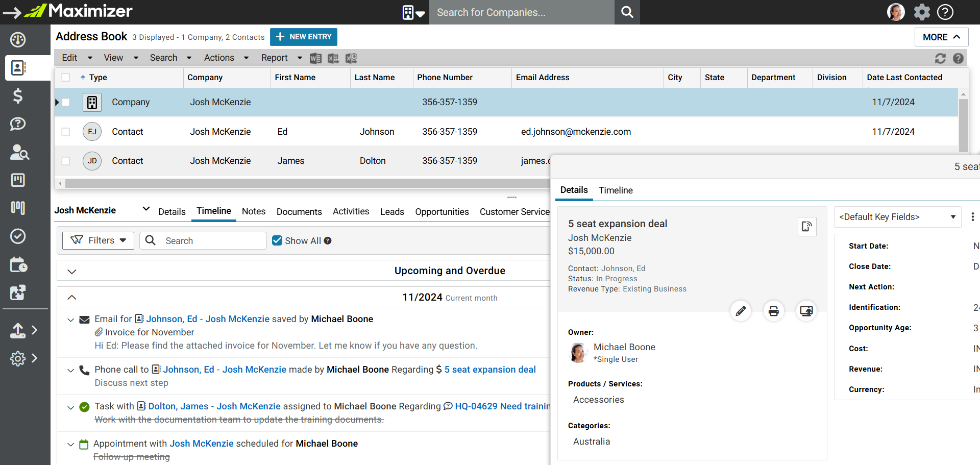Open Hotlist check circle icon in sidebar
The width and height of the screenshot is (980, 465).
[x=18, y=236]
